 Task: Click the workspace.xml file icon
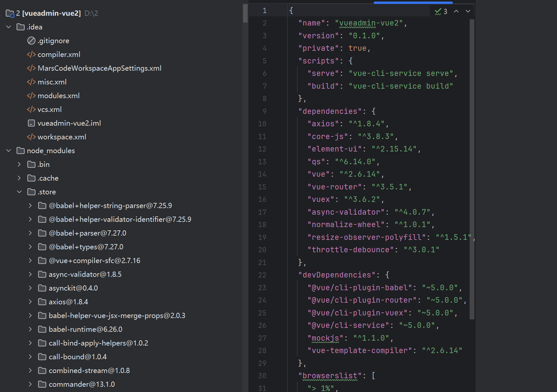31,137
